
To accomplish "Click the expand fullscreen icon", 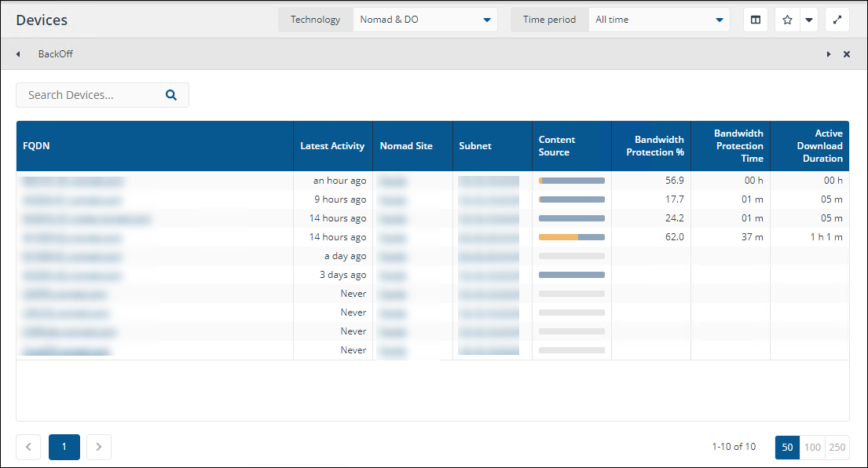I will (x=837, y=20).
